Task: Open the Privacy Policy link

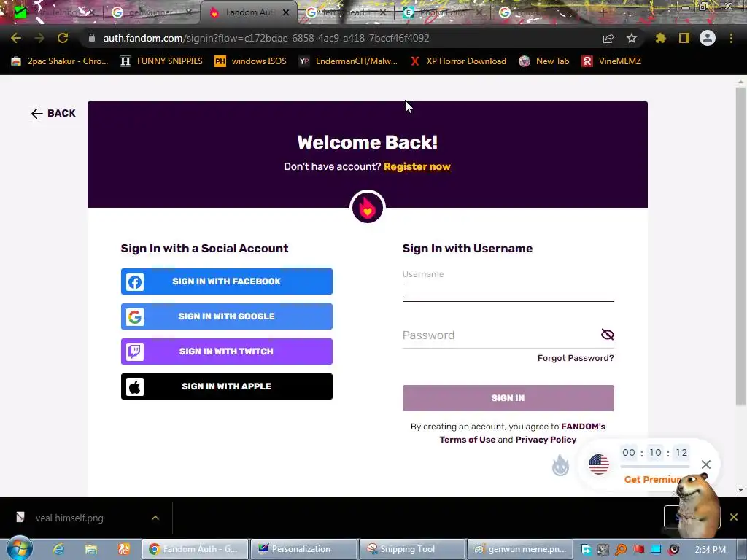Action: 546,440
